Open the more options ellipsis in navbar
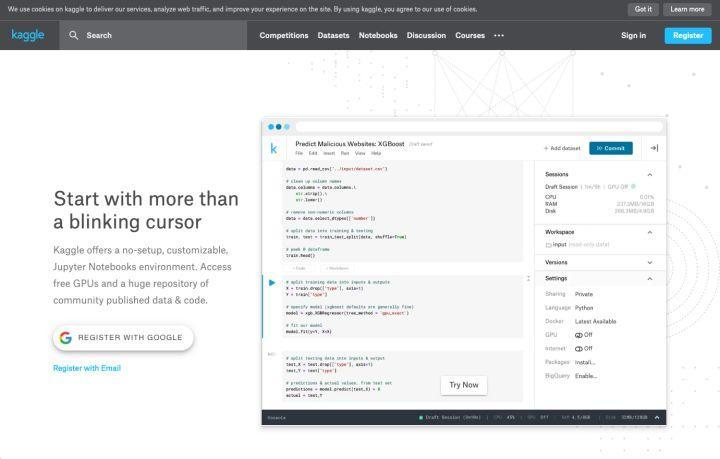The height and width of the screenshot is (459, 720). [499, 35]
